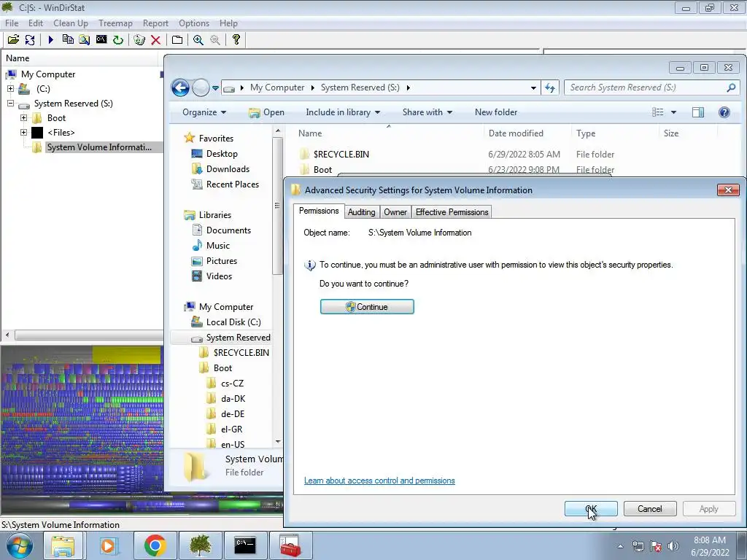747x560 pixels.
Task: Click the Explorer Here magnifier folder icon
Action: click(85, 39)
